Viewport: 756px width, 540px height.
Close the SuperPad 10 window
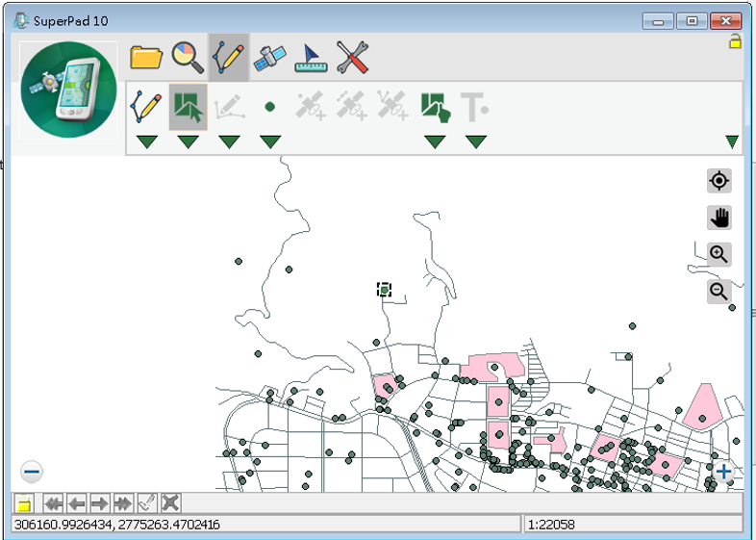tap(725, 21)
